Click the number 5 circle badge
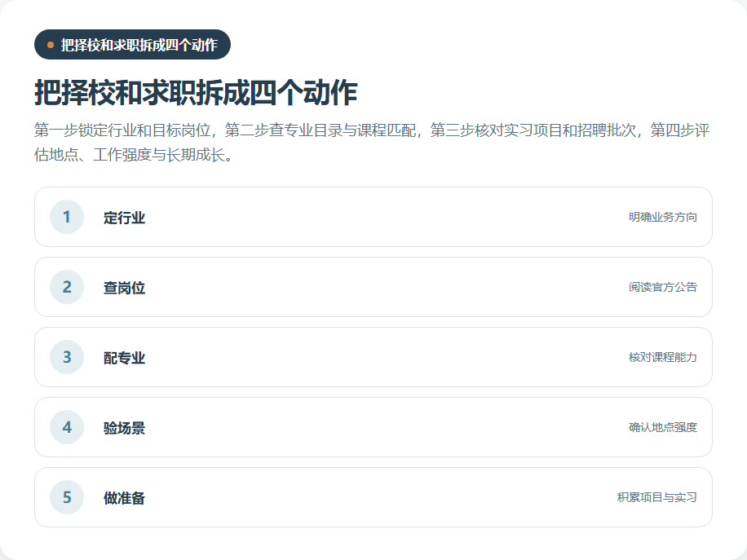 [x=67, y=497]
